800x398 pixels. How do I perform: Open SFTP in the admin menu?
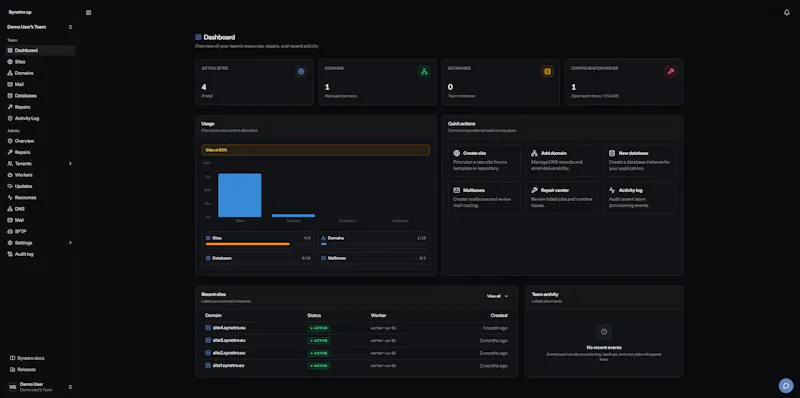click(40, 231)
